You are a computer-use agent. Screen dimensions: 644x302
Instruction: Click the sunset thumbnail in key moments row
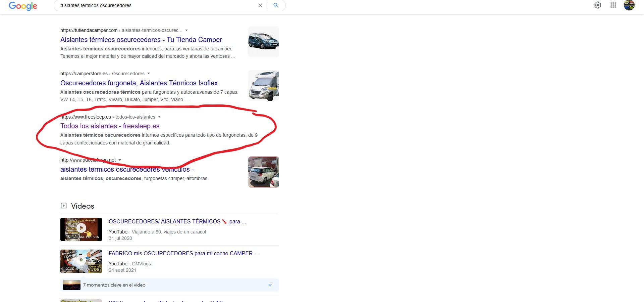[72, 285]
